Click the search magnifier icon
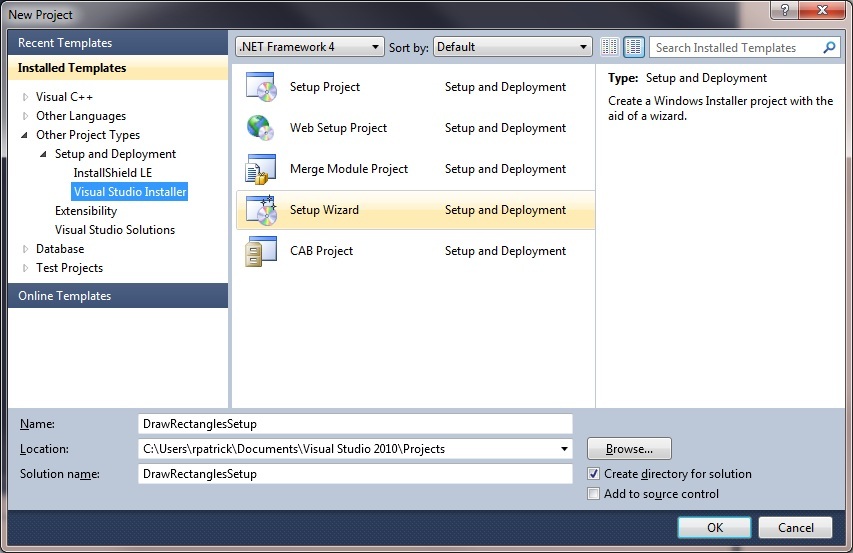The image size is (853, 553). pyautogui.click(x=829, y=47)
